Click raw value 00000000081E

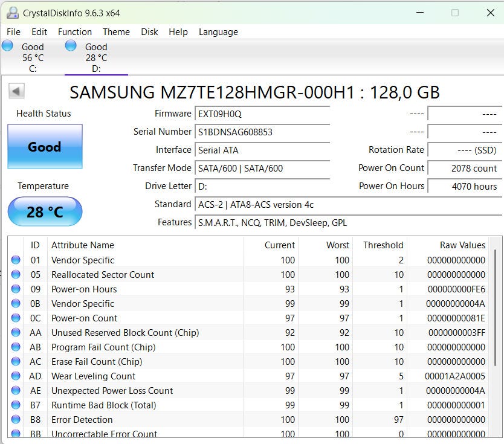456,318
